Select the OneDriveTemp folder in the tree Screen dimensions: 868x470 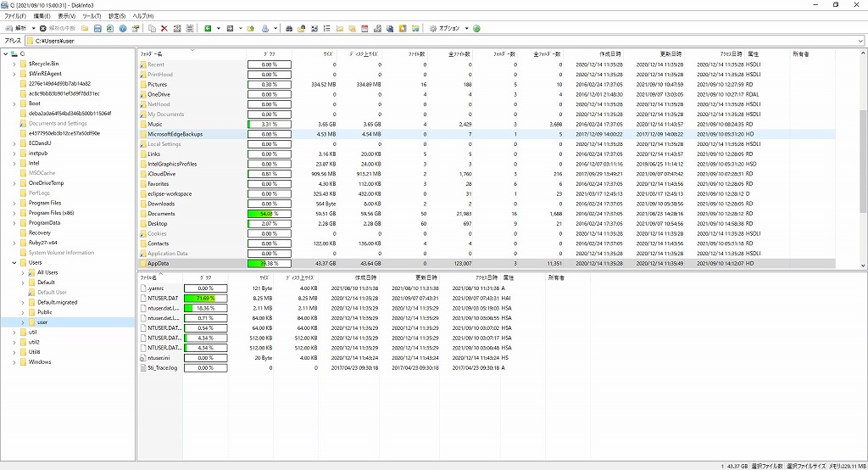tap(46, 183)
